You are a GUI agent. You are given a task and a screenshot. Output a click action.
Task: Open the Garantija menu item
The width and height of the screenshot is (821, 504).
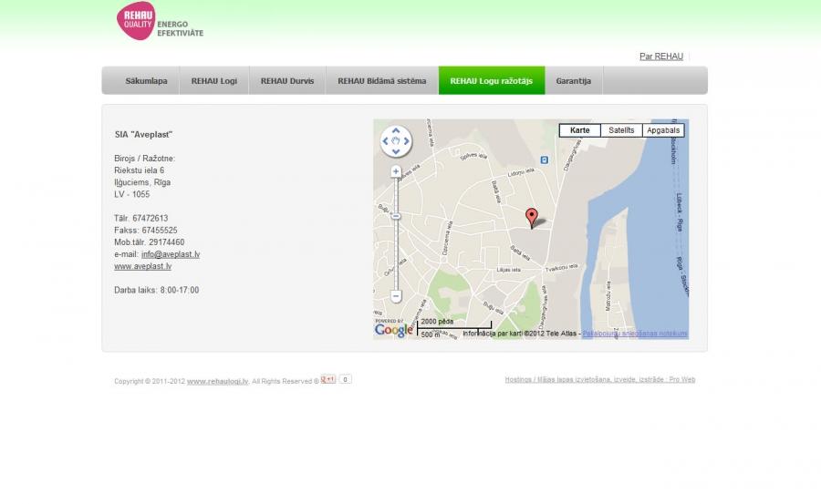(x=574, y=80)
